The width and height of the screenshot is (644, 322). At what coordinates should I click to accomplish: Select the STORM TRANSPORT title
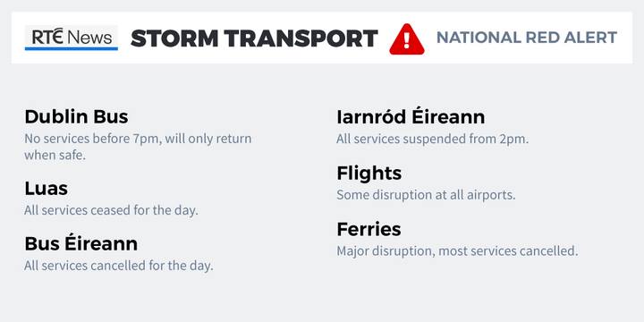click(254, 38)
